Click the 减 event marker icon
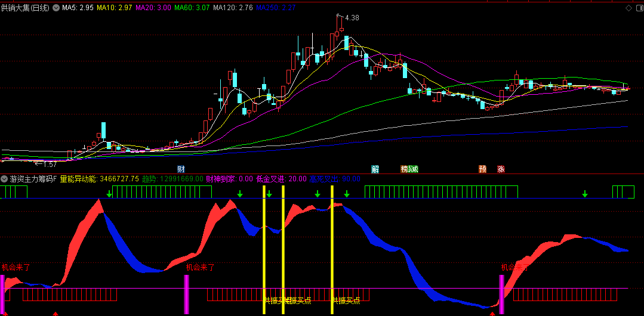 point(414,169)
